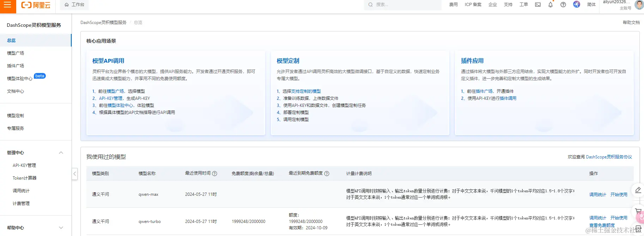
Task: Focus the top search box
Action: coord(403,5)
